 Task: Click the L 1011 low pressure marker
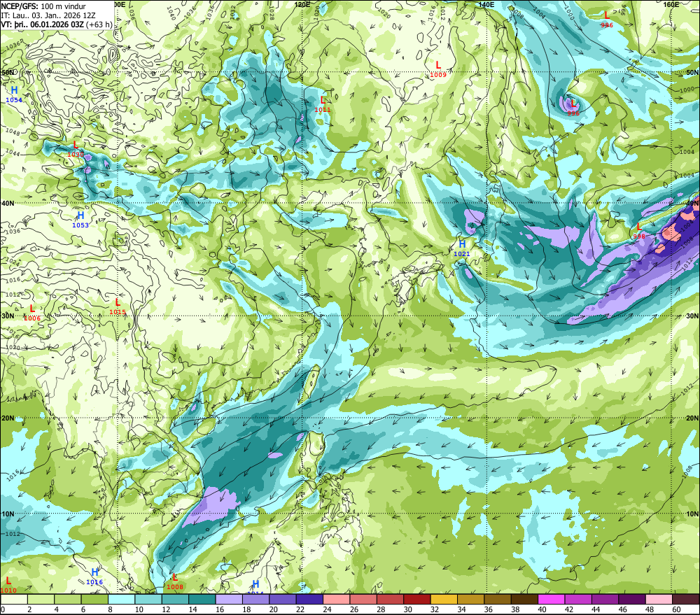tap(323, 104)
